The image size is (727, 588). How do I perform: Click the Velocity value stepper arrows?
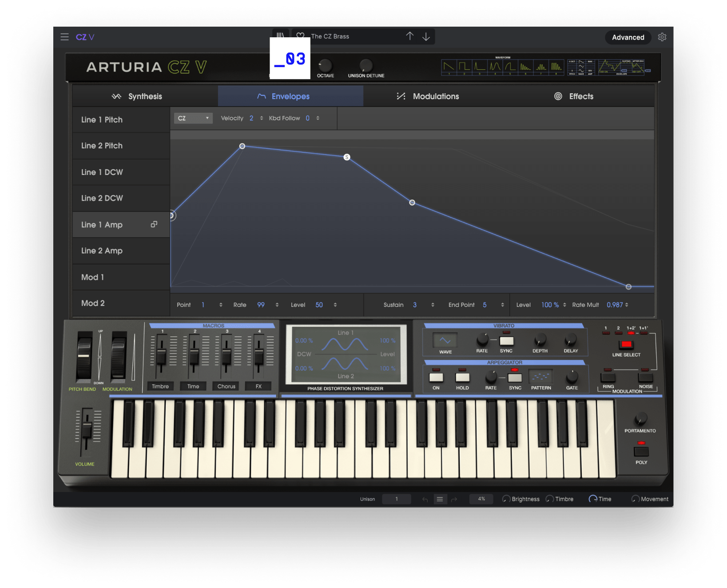[x=262, y=118]
